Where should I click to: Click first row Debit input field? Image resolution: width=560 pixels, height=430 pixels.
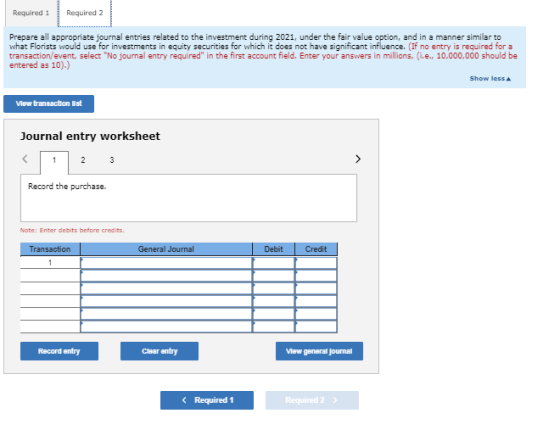point(274,263)
